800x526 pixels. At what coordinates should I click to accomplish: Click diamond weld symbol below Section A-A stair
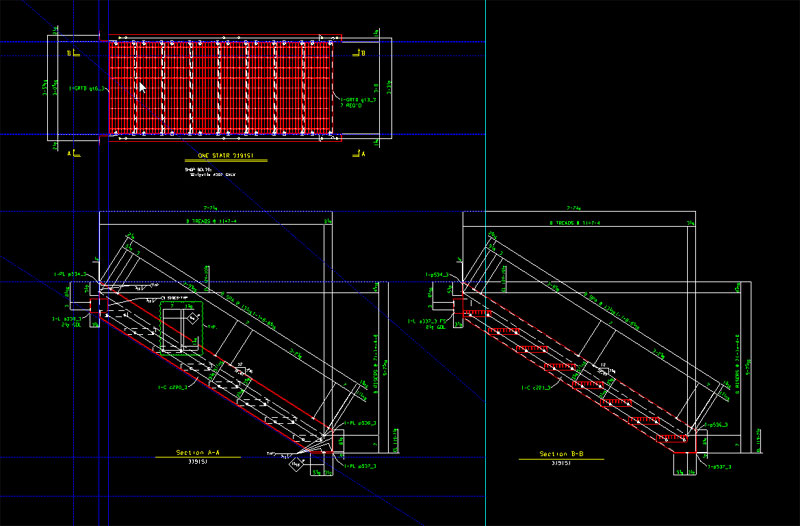pos(295,463)
